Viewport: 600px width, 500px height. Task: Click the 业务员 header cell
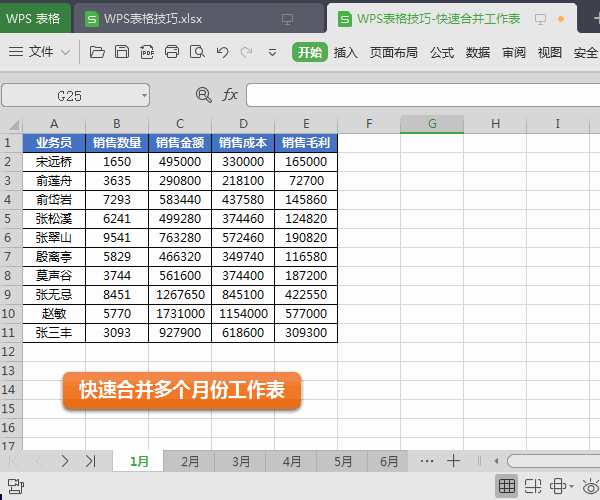[x=54, y=143]
